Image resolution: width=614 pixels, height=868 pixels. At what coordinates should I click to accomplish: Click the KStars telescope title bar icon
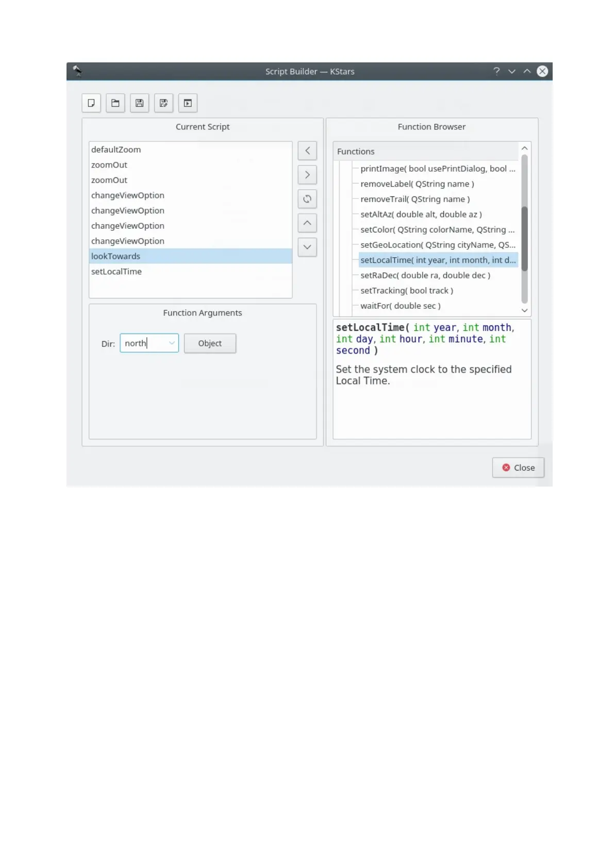click(77, 71)
